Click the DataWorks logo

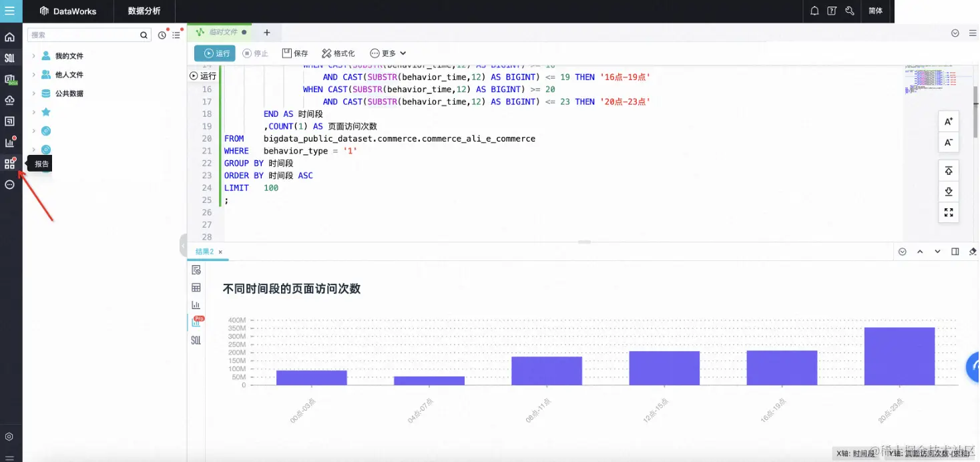click(68, 11)
